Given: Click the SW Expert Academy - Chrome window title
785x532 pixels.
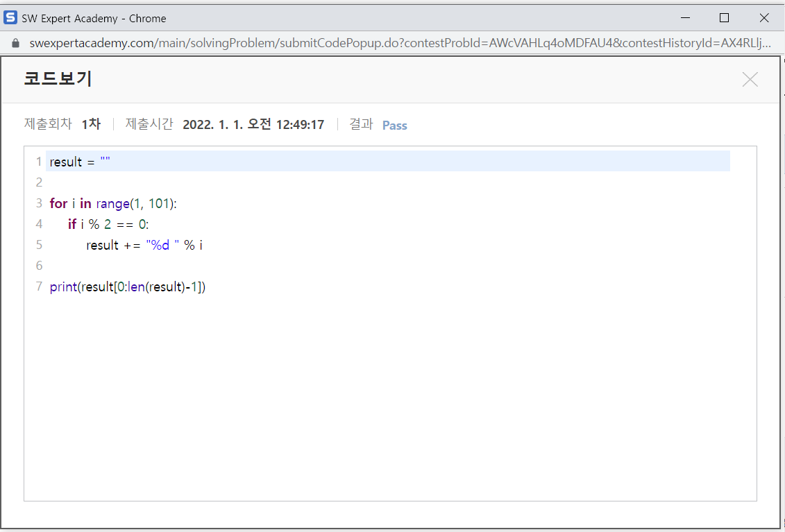Looking at the screenshot, I should (x=94, y=19).
